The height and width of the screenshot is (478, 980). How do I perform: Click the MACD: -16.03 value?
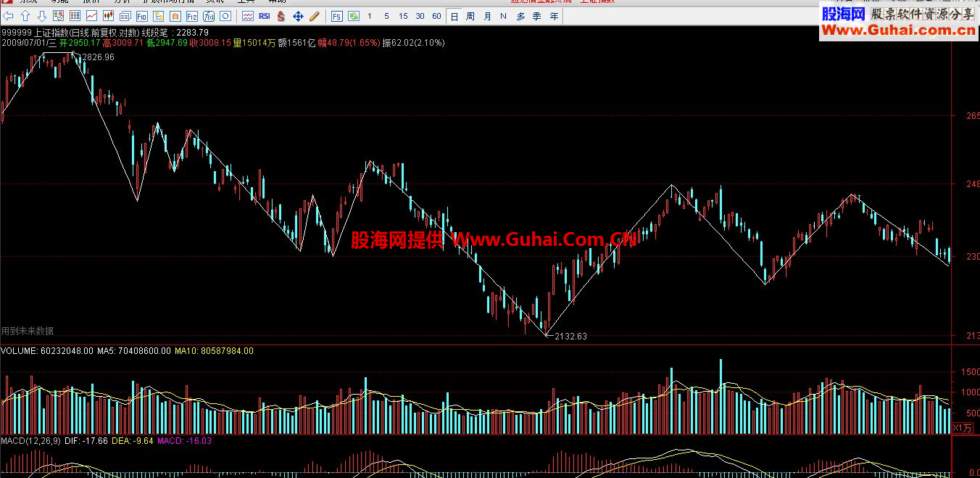(x=184, y=440)
